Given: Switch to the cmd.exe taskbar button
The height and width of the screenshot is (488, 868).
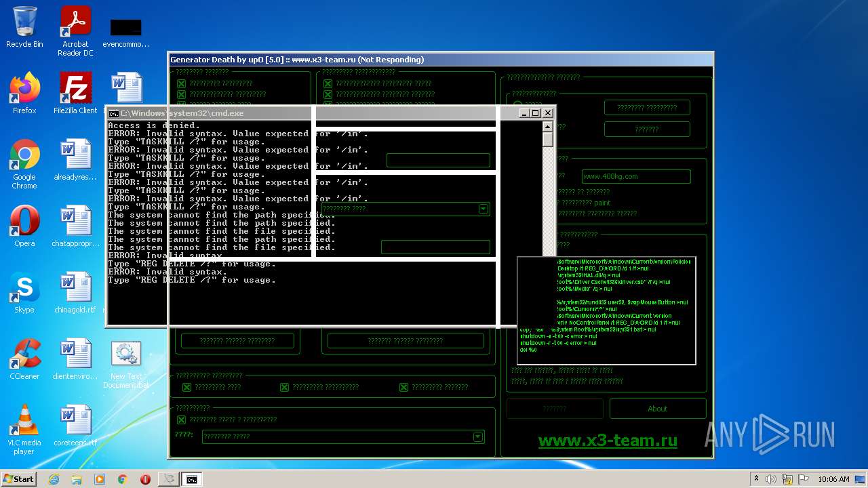Looking at the screenshot, I should (192, 479).
